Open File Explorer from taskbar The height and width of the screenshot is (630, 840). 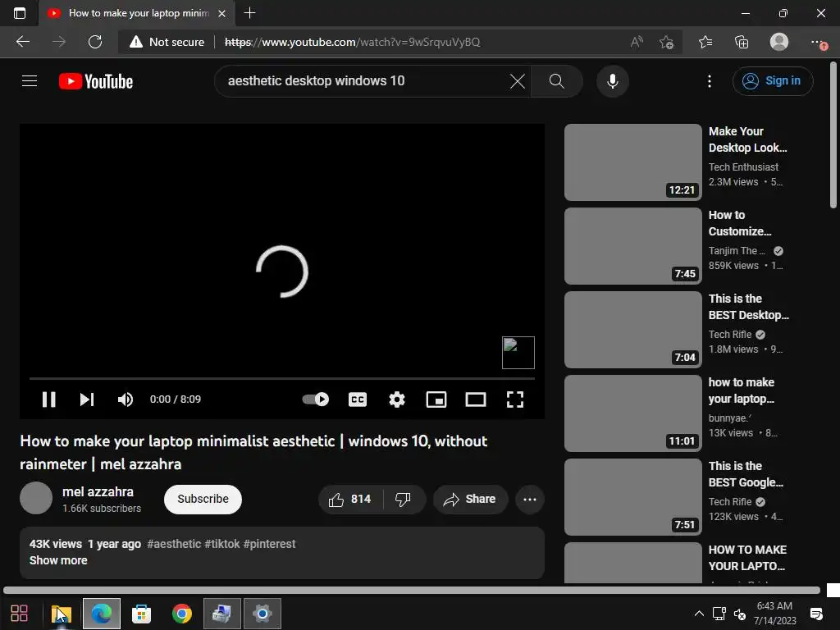coord(61,614)
